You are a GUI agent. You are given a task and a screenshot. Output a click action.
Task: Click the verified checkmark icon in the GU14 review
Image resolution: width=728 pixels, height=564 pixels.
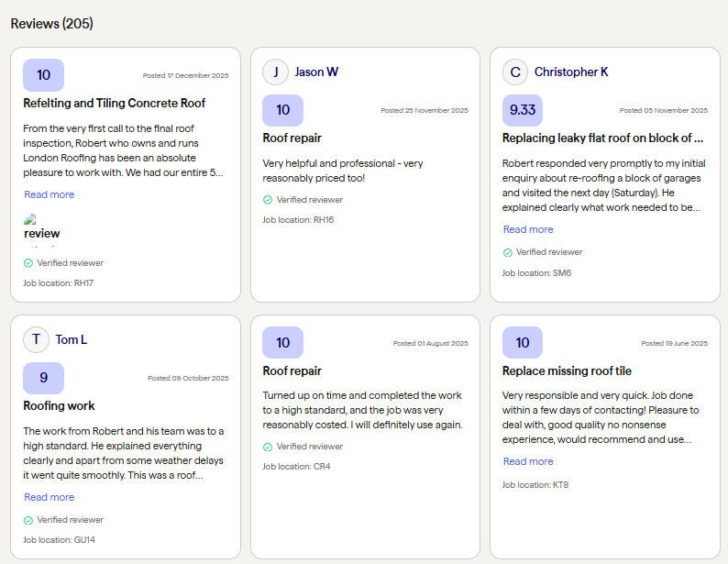point(28,520)
